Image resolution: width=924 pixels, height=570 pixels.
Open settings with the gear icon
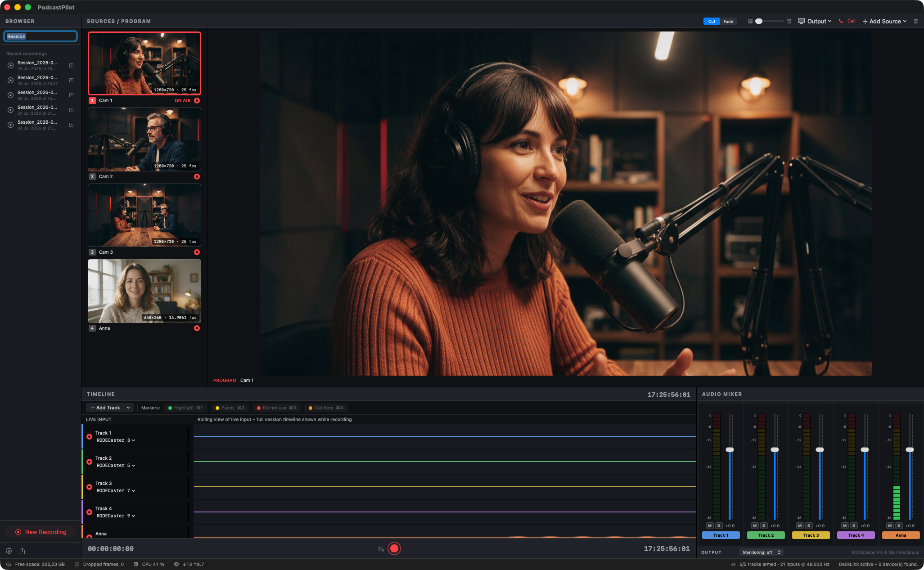coord(9,551)
